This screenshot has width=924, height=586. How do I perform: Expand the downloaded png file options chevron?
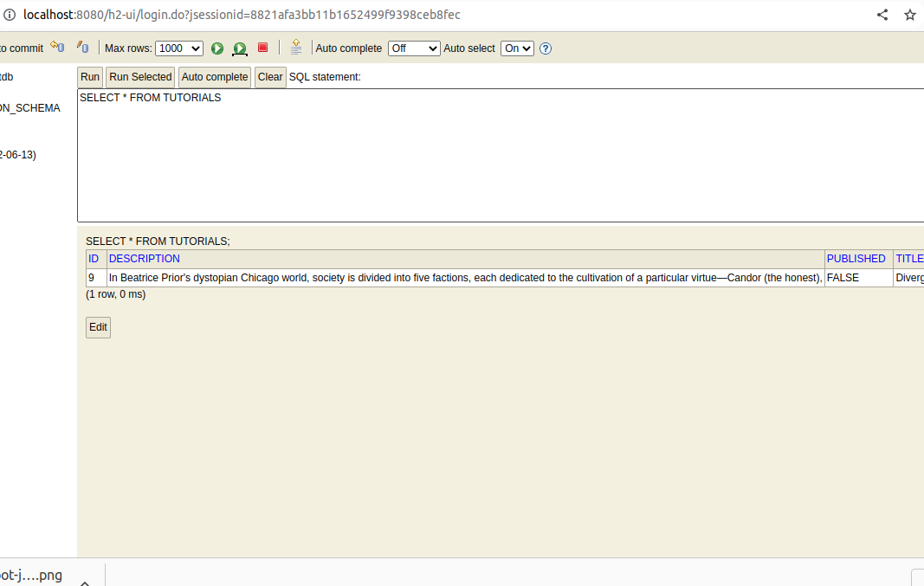pos(85,583)
